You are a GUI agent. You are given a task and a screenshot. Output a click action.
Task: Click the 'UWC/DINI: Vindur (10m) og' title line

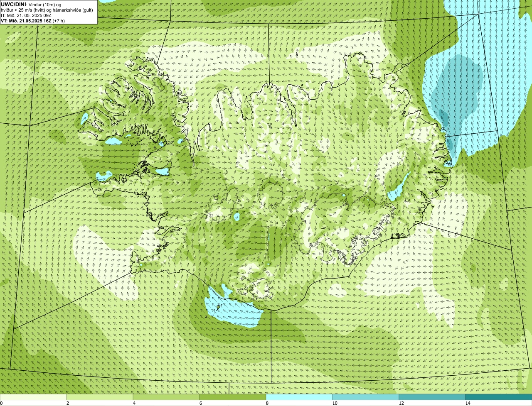[31, 4]
